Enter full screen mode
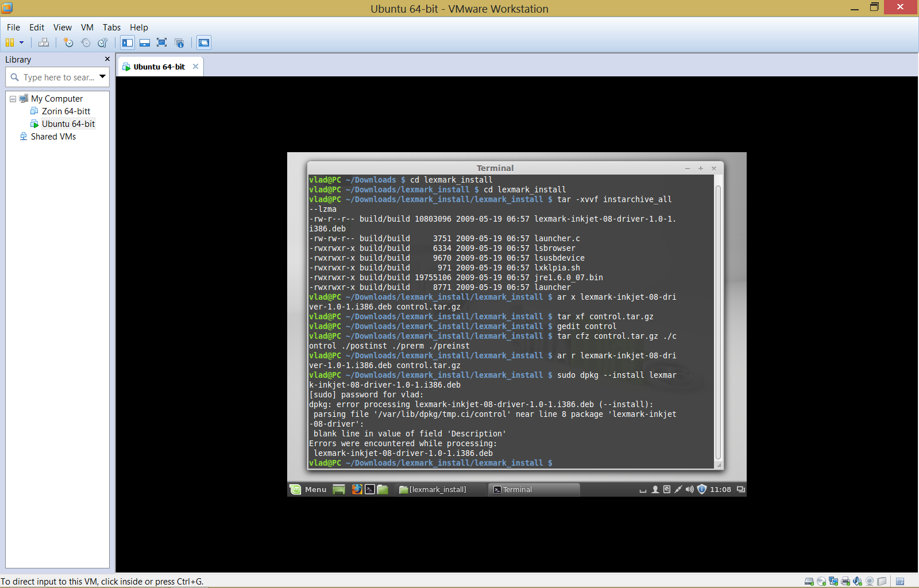The image size is (919, 588). tap(162, 42)
